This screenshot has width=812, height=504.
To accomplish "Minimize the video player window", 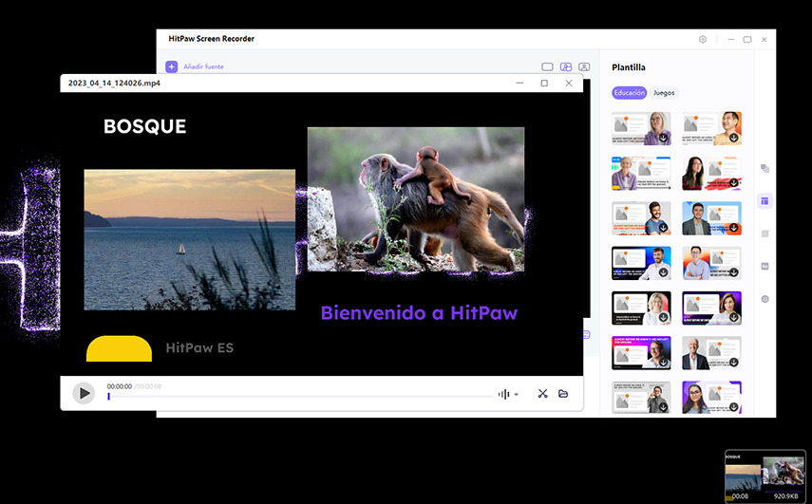I will click(519, 83).
